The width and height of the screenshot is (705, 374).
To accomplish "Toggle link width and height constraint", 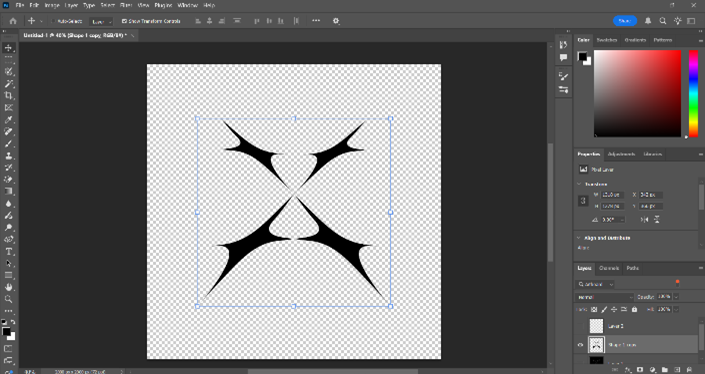I will 583,200.
